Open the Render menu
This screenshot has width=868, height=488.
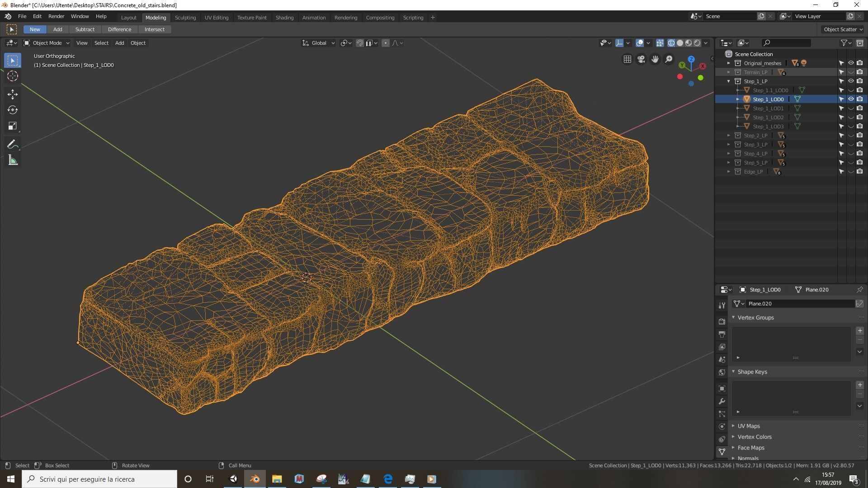coord(56,16)
